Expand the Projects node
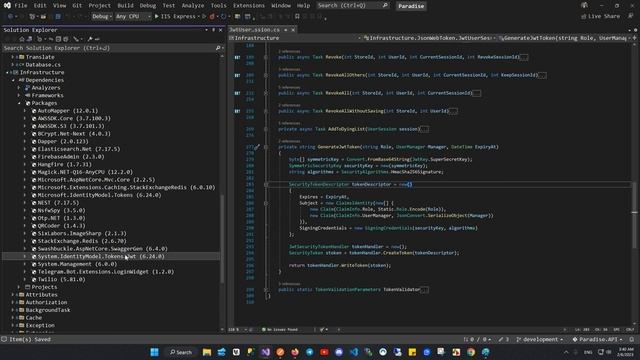 pos(19,287)
